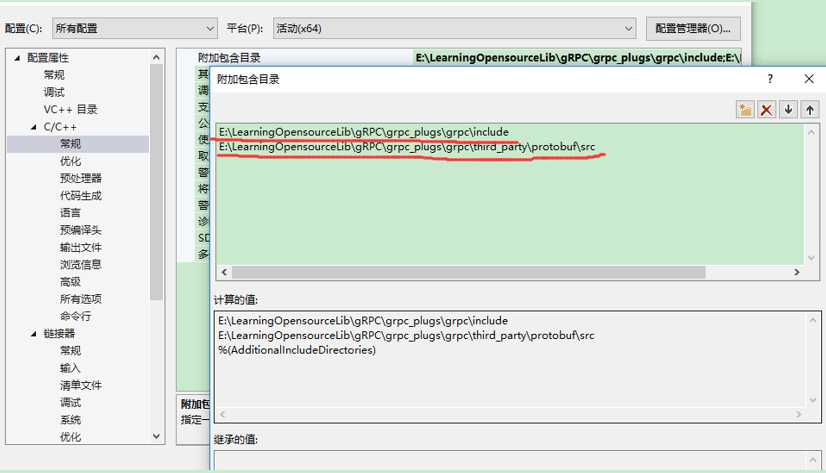Viewport: 826px width, 473px height.
Task: Open 配置管理器 button
Action: 693,28
